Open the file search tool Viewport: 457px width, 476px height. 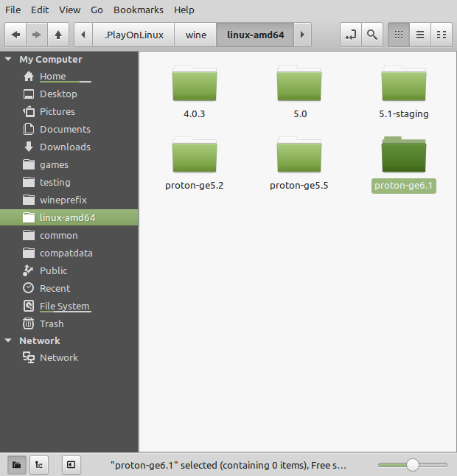(372, 35)
